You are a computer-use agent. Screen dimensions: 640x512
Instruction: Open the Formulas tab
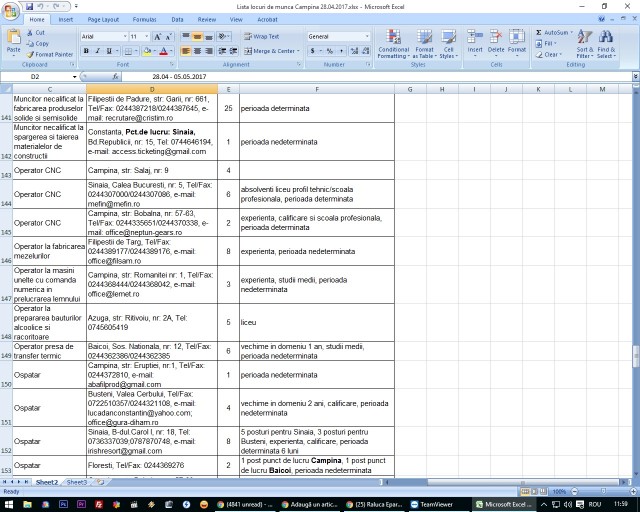pyautogui.click(x=144, y=19)
